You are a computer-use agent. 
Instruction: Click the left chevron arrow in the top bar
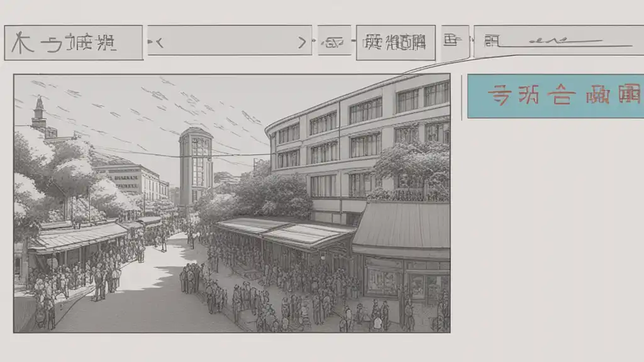pos(158,42)
